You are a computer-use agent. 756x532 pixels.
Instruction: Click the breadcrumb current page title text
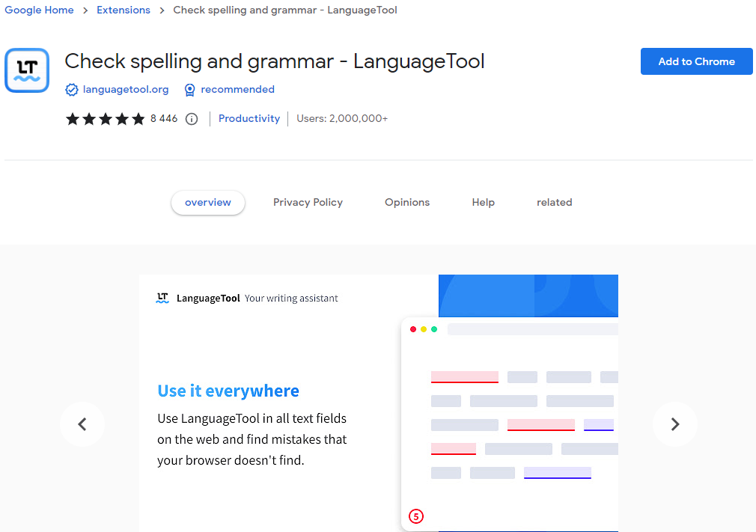285,10
